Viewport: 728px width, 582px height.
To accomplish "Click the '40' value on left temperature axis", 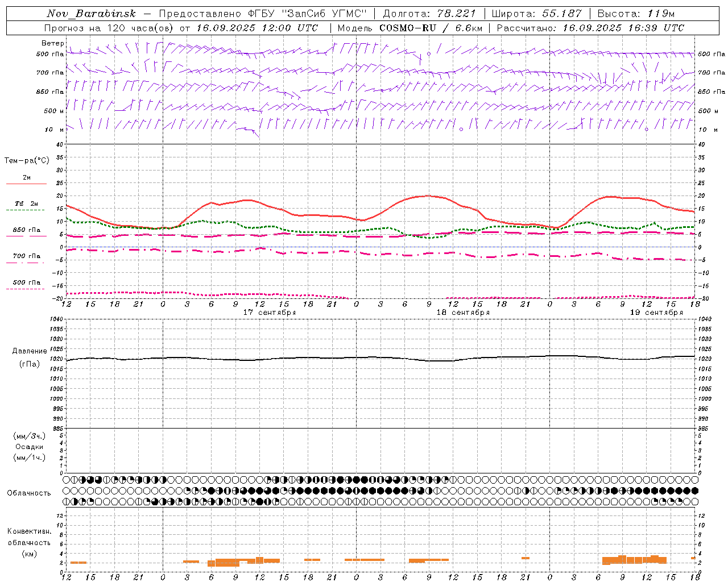I will pos(60,144).
